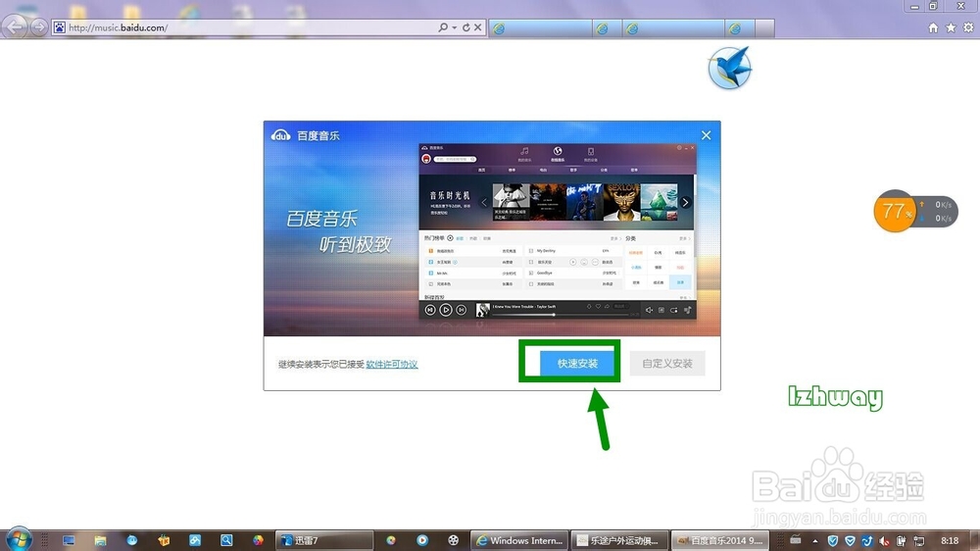
Task: Close the 百度音乐 installer dialog
Action: [707, 135]
